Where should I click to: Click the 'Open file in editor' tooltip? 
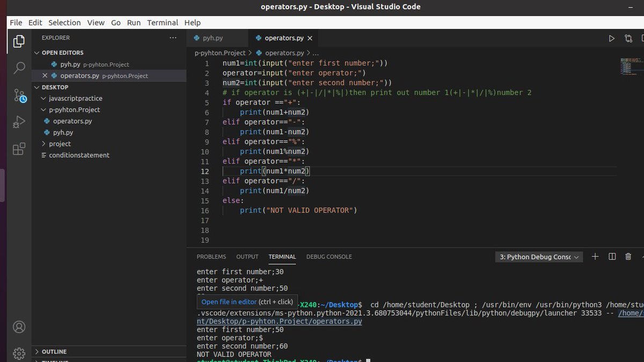click(x=247, y=302)
